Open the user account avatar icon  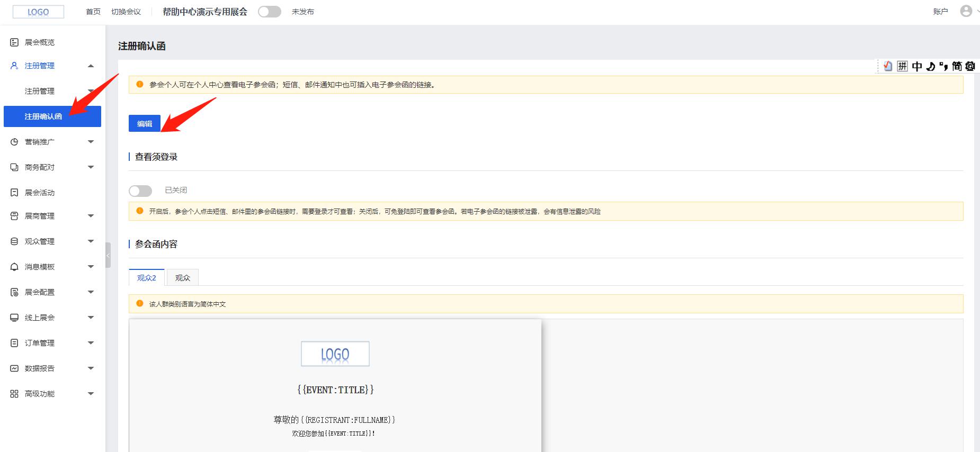tap(966, 11)
